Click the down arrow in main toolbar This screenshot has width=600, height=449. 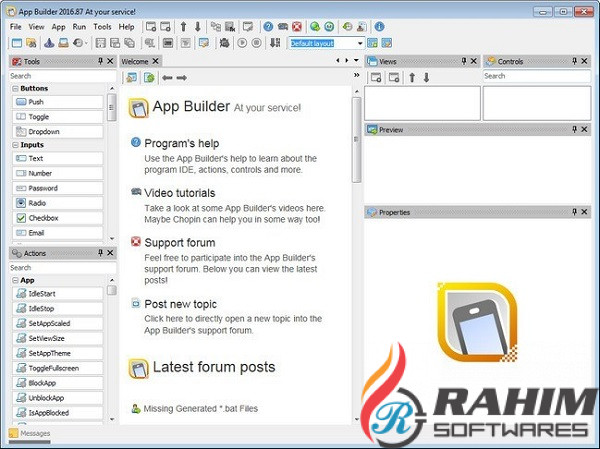197,27
